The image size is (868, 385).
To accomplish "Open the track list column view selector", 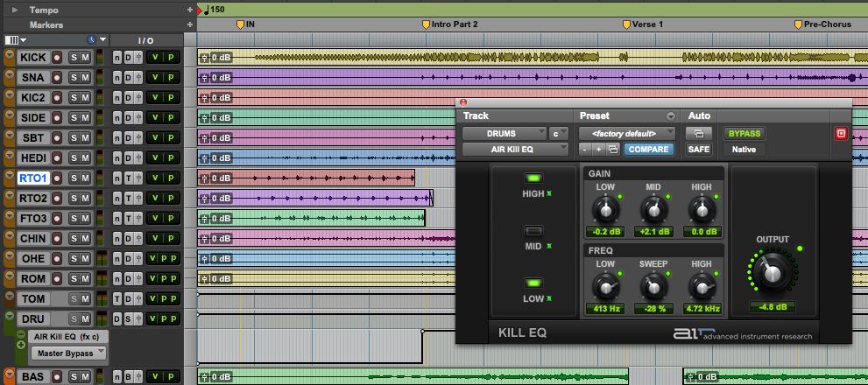I will point(16,40).
